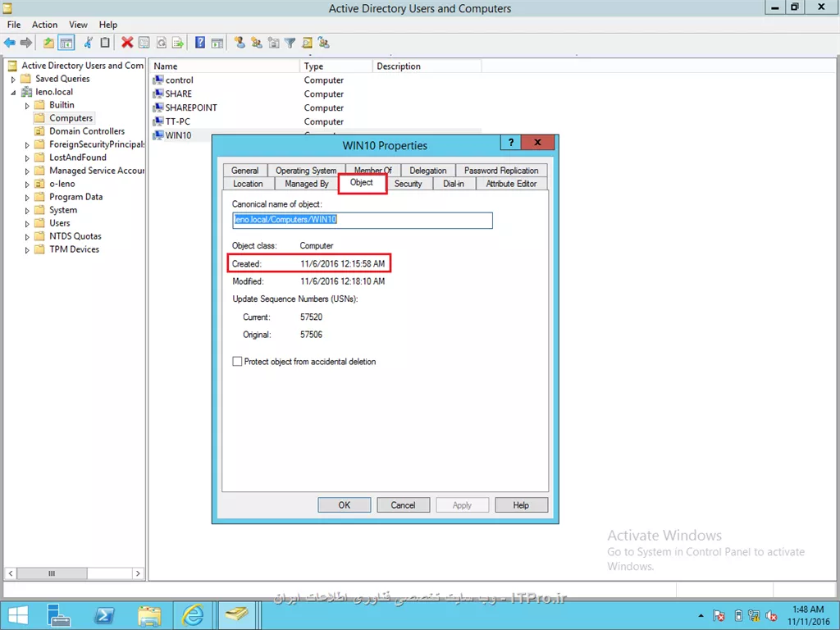Viewport: 840px width, 630px height.
Task: Expand the Managed Service Accounts arrow
Action: coord(27,171)
